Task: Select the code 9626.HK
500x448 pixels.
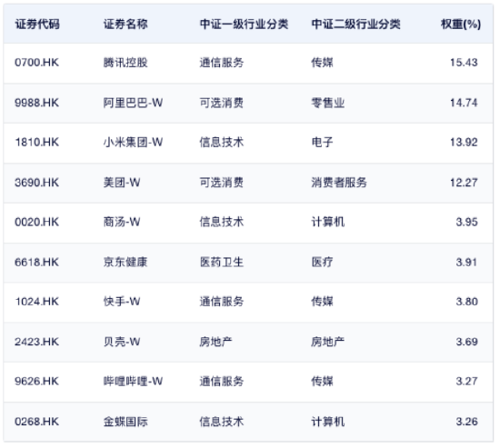Action: [x=36, y=381]
